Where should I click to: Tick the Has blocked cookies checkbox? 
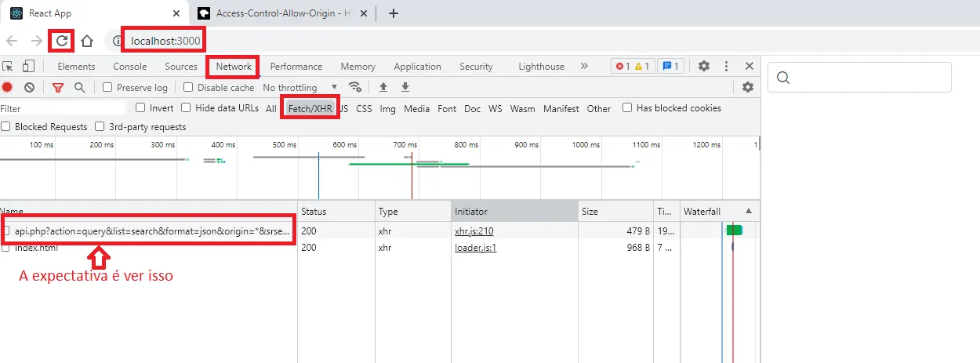tap(627, 107)
